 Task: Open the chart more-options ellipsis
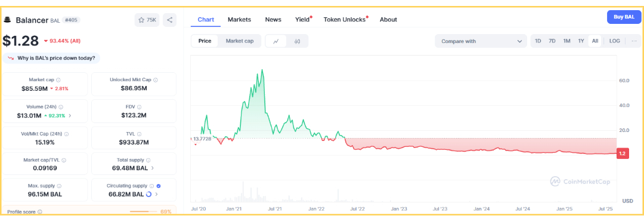coord(634,41)
